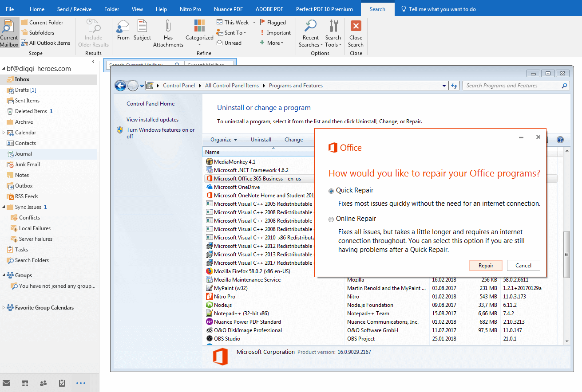This screenshot has height=392, width=582.
Task: Open View installed updates link
Action: point(152,120)
